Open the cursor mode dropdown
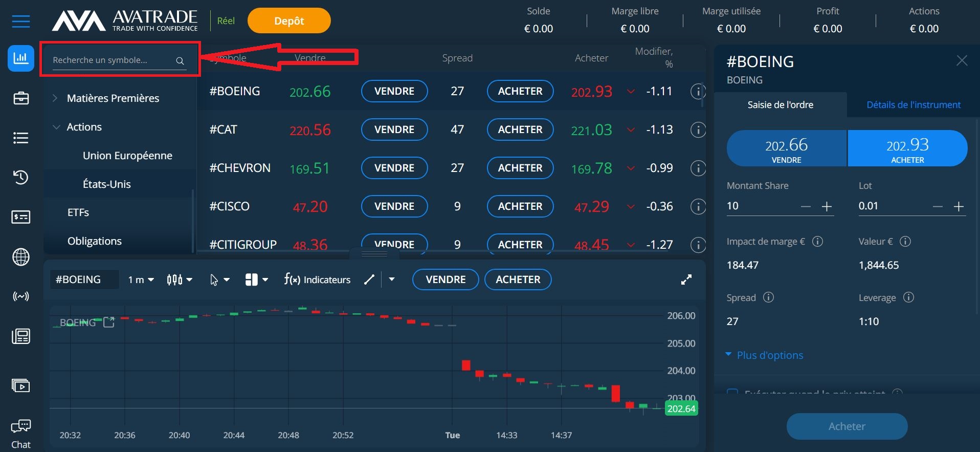980x452 pixels. pyautogui.click(x=220, y=279)
